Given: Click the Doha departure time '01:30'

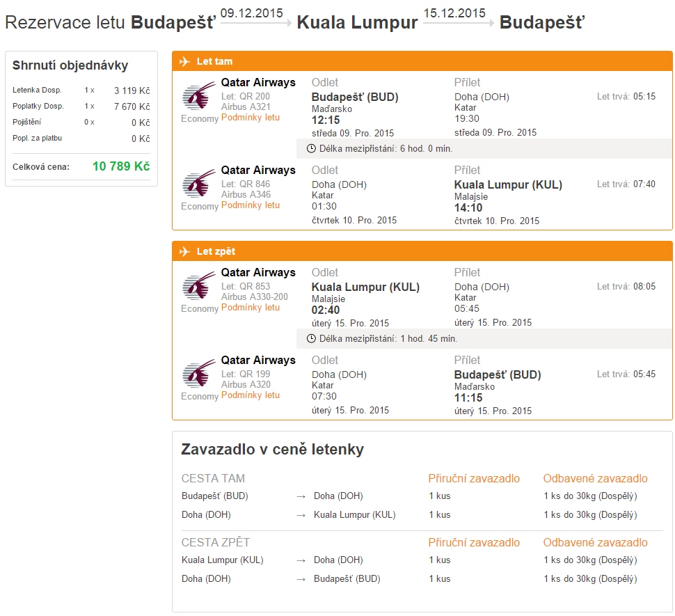Looking at the screenshot, I should (x=324, y=207).
